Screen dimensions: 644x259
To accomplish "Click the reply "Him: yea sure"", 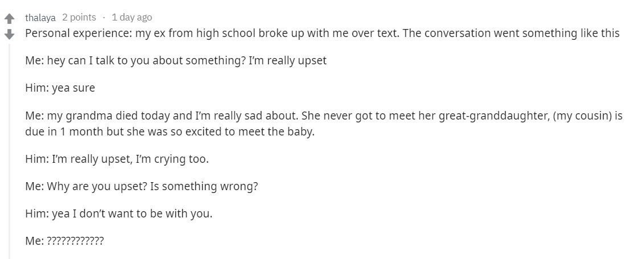I will click(60, 88).
